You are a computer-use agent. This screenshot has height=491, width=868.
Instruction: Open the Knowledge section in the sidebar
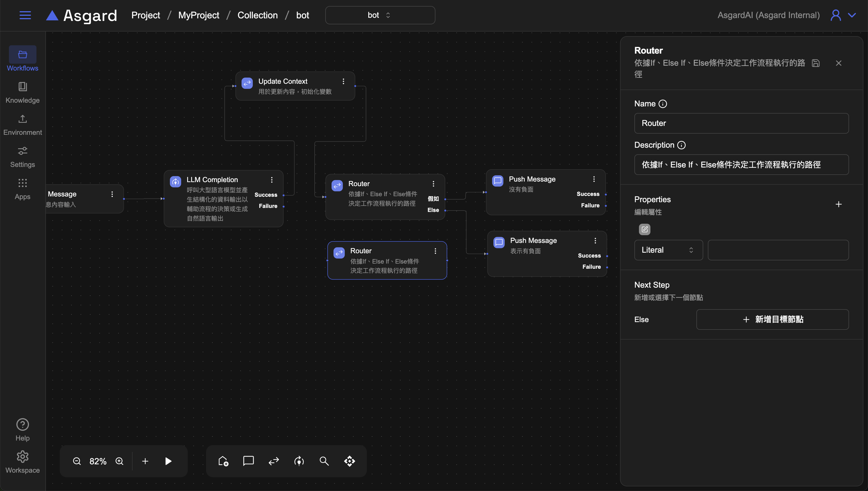click(x=23, y=92)
